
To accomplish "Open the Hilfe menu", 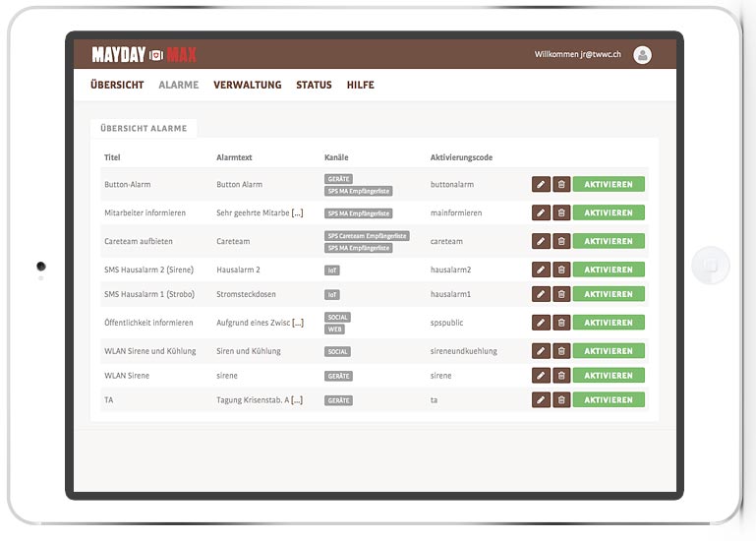I will [x=360, y=86].
